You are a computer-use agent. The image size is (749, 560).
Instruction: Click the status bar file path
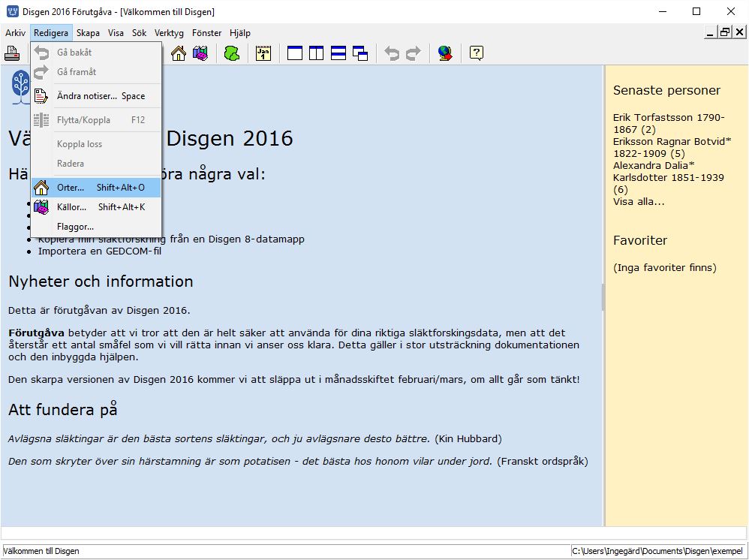point(657,551)
